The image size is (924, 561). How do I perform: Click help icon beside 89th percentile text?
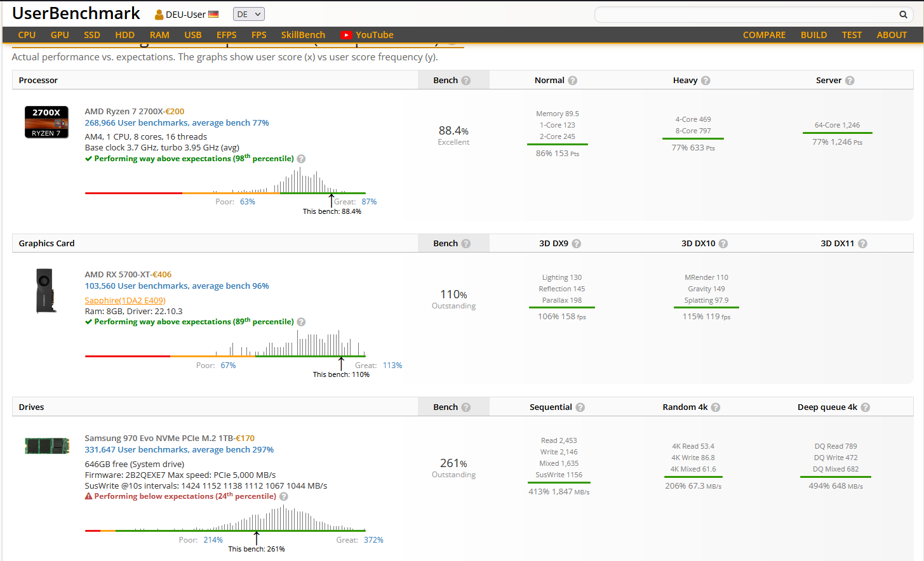tap(302, 322)
